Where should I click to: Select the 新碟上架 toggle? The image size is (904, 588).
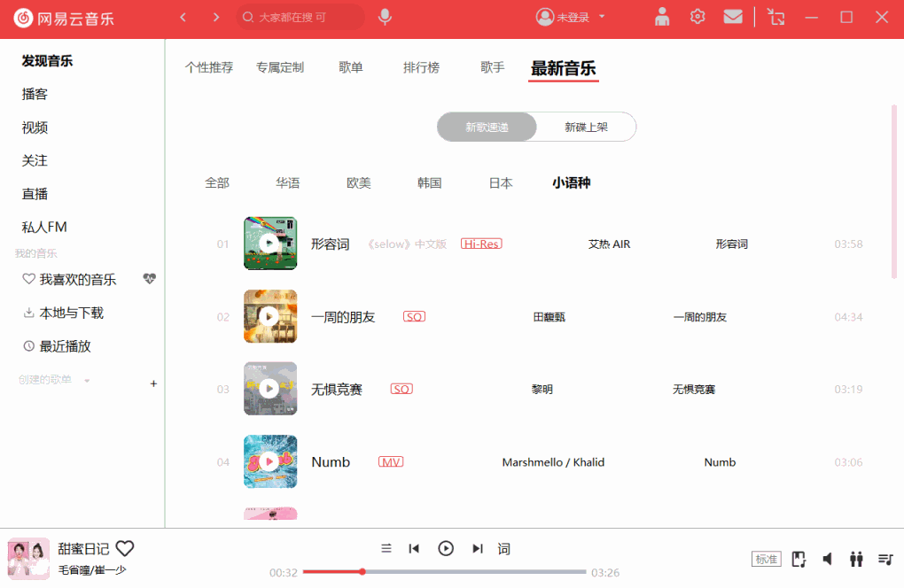pos(587,128)
